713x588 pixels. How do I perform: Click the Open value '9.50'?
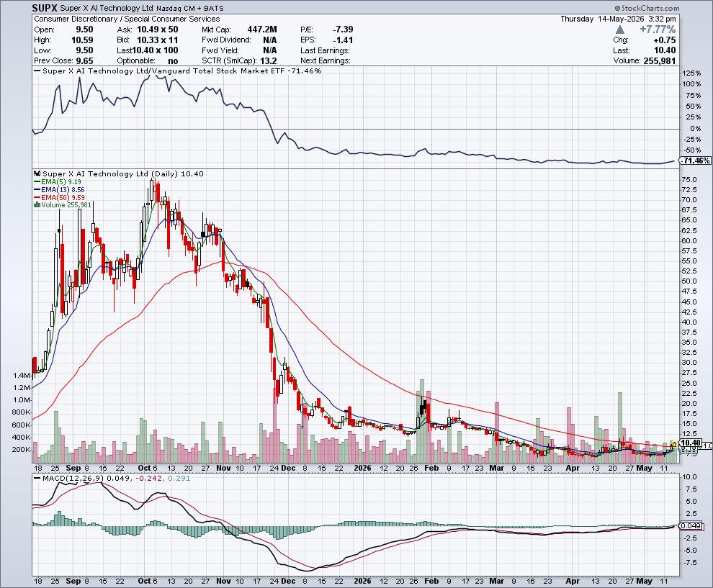click(84, 30)
